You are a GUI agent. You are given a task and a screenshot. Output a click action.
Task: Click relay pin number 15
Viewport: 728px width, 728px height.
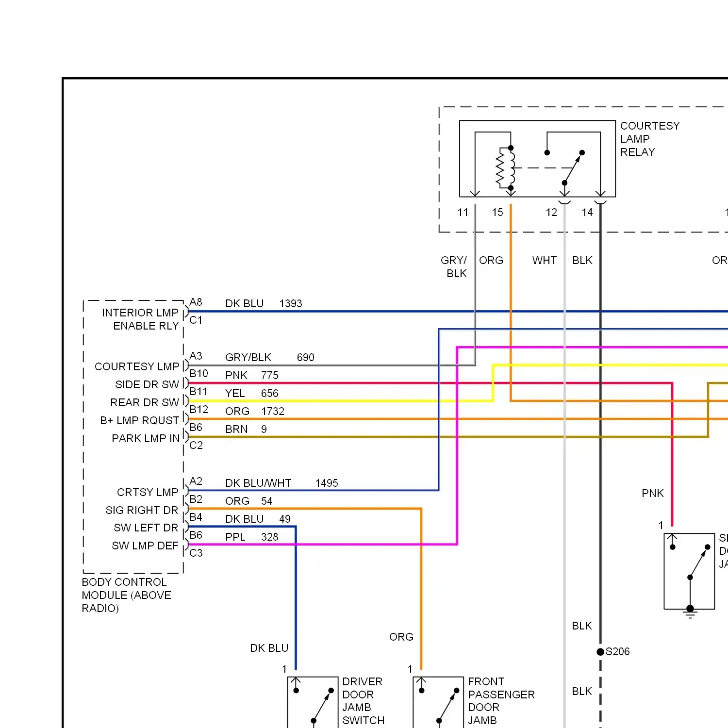497,213
